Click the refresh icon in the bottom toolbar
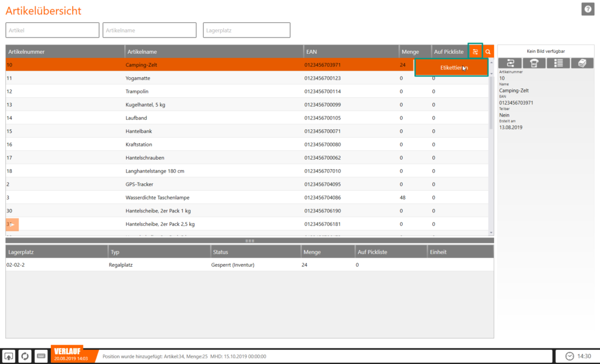 coord(25,356)
